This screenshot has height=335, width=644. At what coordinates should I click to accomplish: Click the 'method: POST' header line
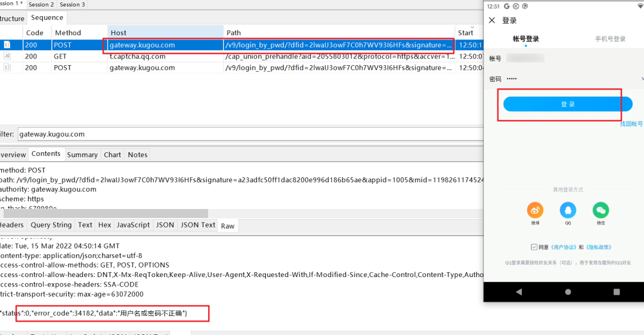(23, 170)
